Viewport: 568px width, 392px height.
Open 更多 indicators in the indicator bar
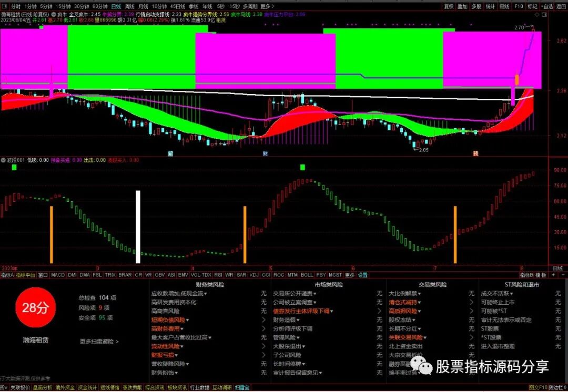[x=350, y=275]
